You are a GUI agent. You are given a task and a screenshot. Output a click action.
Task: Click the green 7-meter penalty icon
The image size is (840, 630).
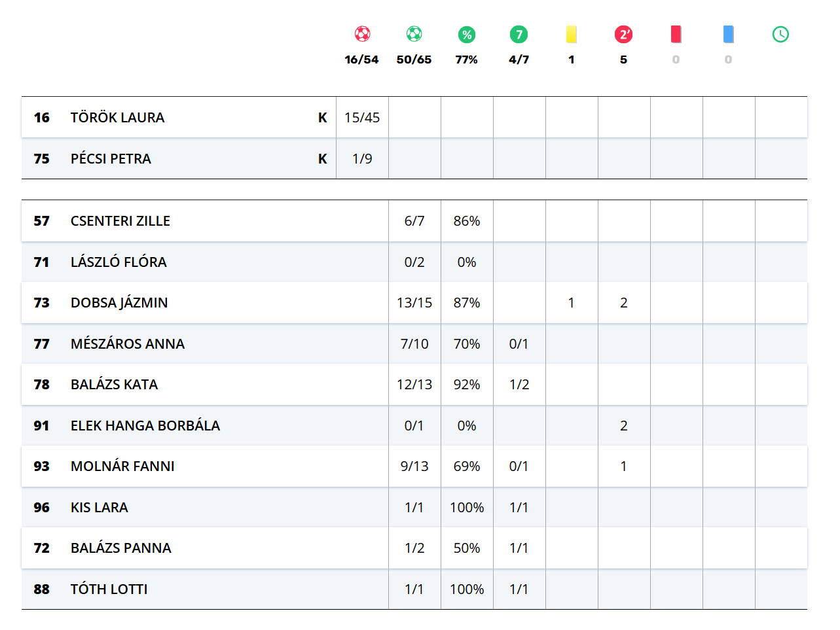pyautogui.click(x=519, y=35)
